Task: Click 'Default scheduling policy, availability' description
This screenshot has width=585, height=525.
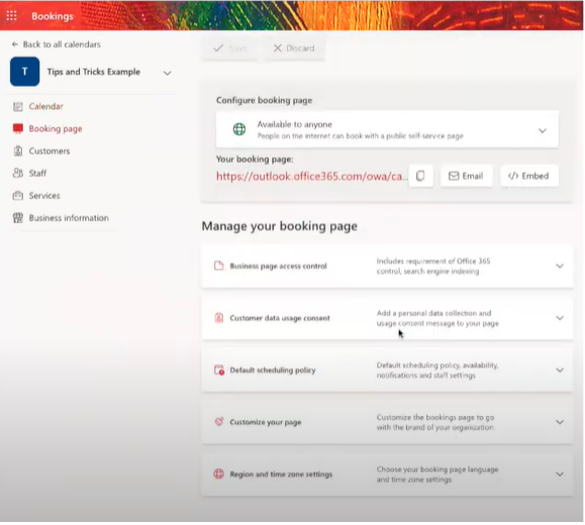Action: tap(437, 370)
